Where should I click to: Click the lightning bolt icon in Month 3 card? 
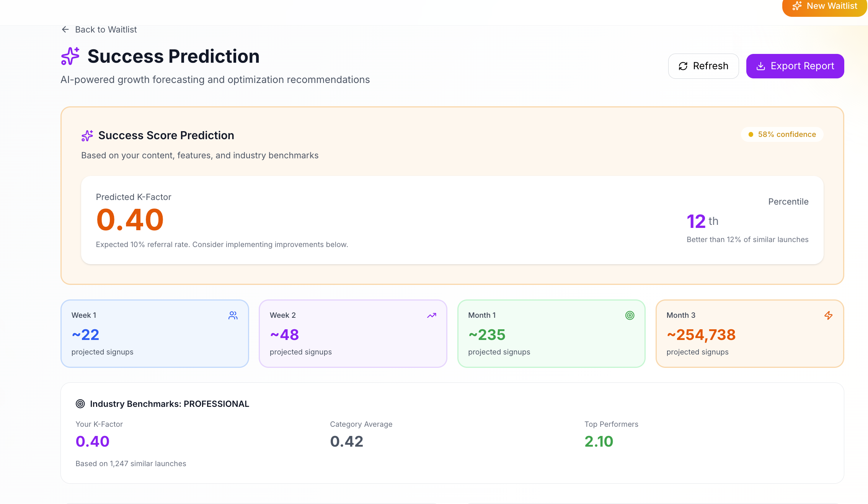(829, 315)
